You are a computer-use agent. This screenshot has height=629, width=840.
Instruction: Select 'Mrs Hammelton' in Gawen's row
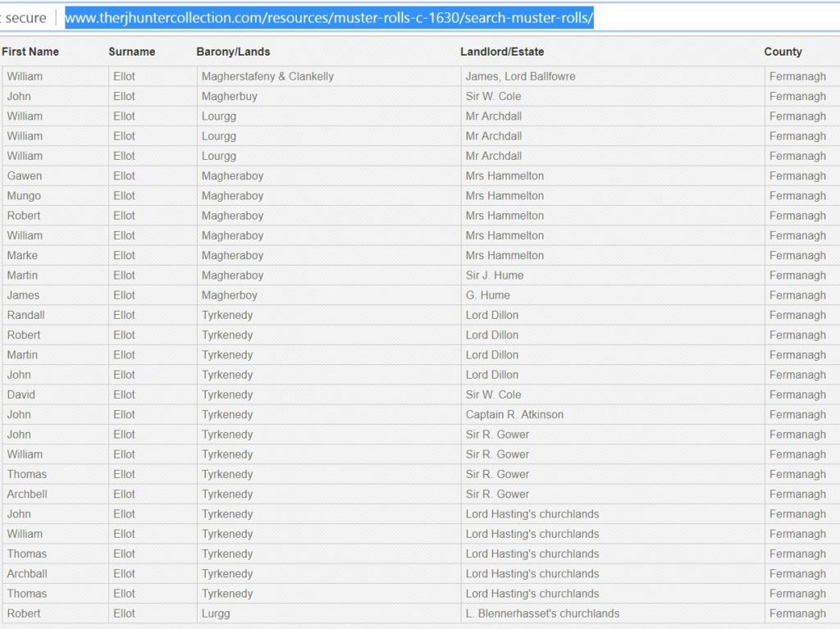pos(504,175)
